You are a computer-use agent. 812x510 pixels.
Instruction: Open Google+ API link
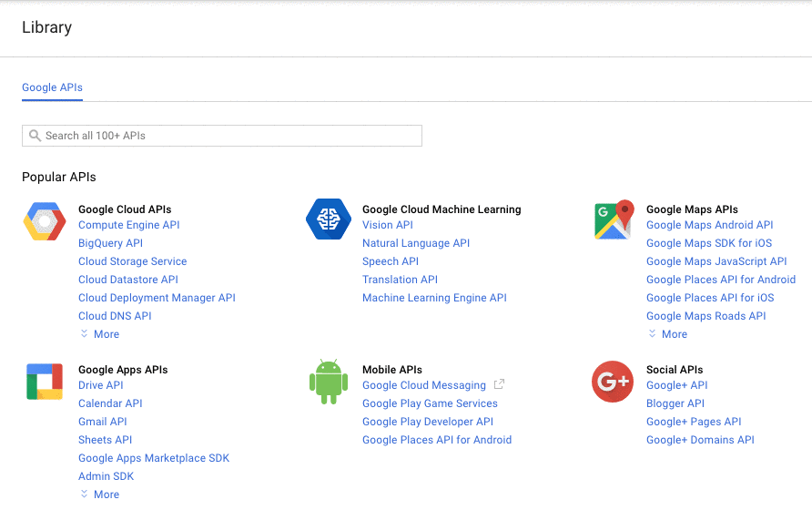point(677,385)
